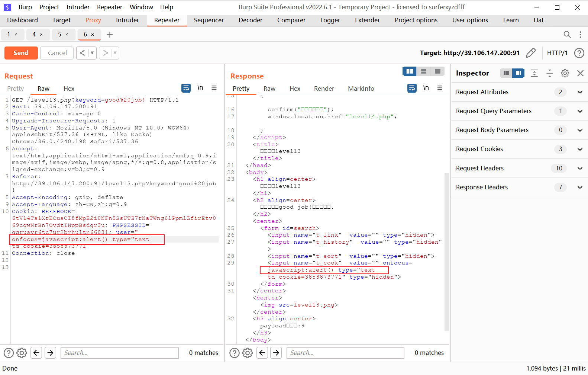Focus the request search field

(x=120, y=353)
